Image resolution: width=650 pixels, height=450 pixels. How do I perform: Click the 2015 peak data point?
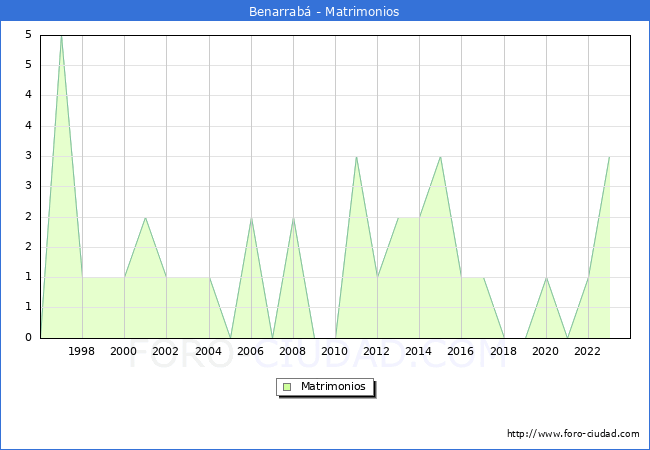coord(440,157)
